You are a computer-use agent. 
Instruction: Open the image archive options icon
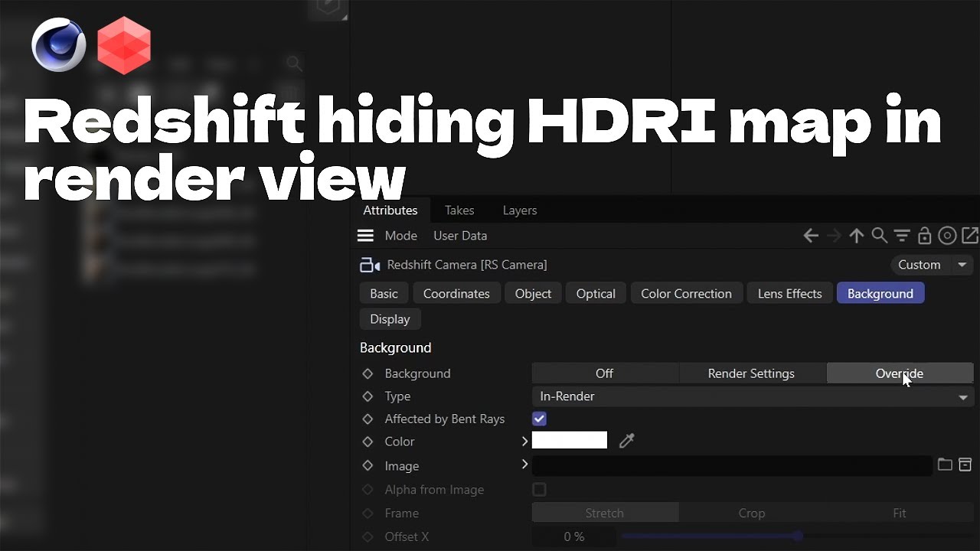point(965,465)
